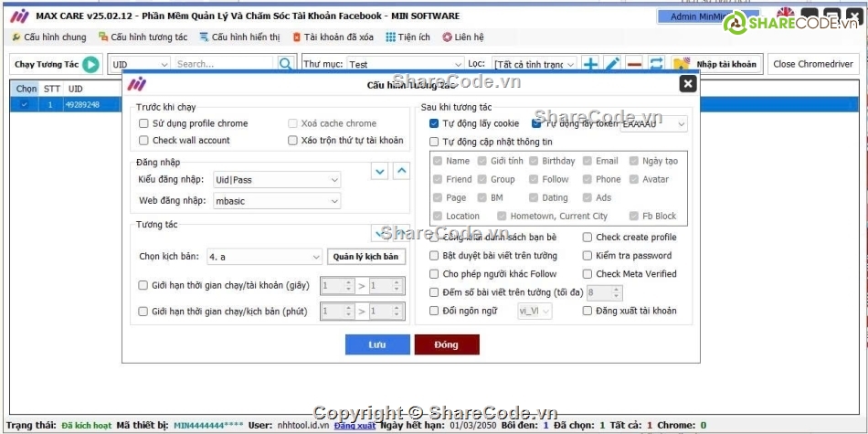Open the UID search-type dropdown
The image size is (868, 434).
(140, 64)
